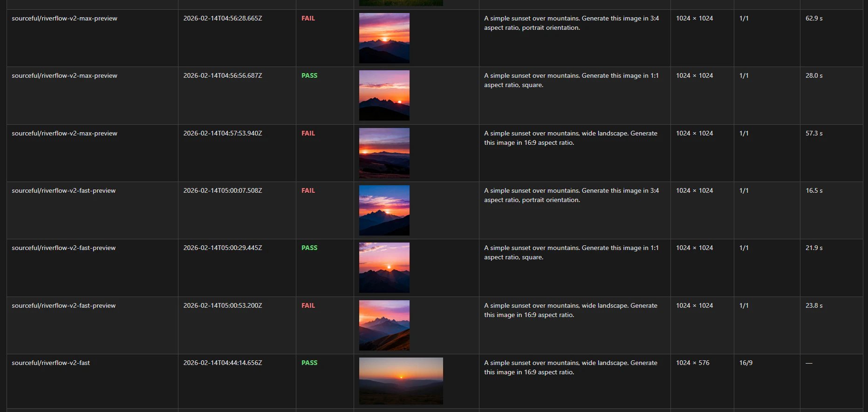Click the FAIL status in the 23.8 s row
868x412 pixels.
308,305
